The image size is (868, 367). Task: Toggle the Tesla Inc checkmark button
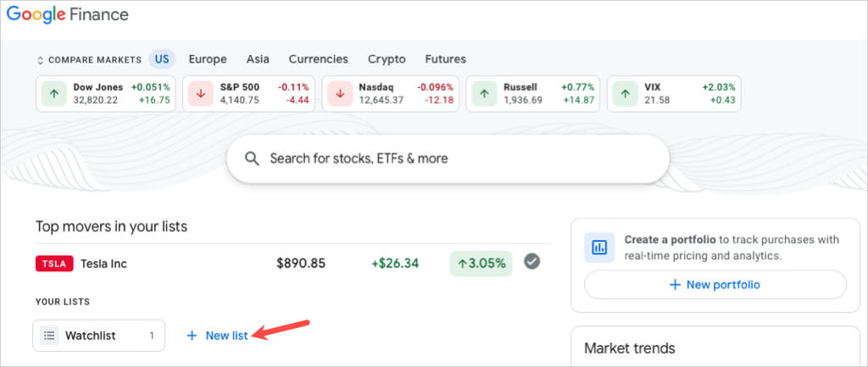pos(532,263)
